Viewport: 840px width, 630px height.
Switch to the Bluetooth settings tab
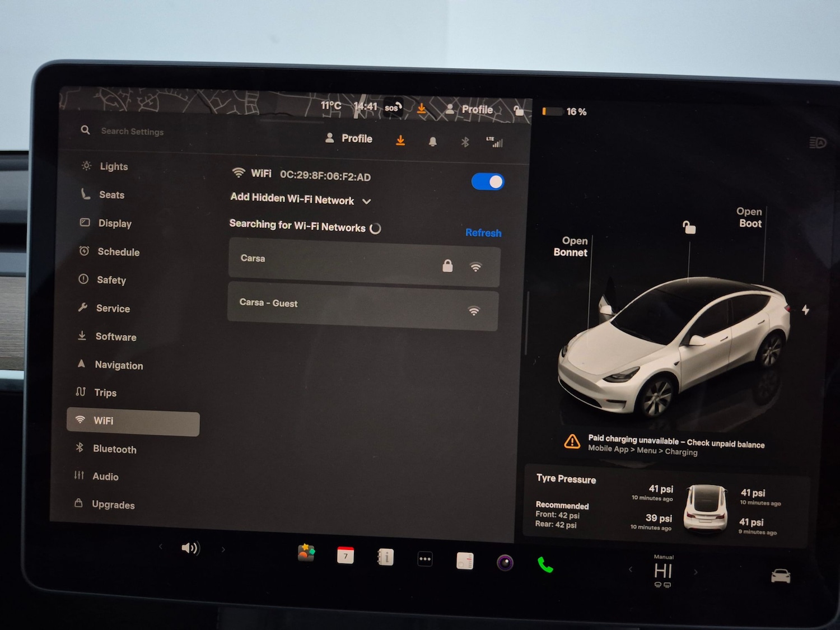(x=115, y=449)
